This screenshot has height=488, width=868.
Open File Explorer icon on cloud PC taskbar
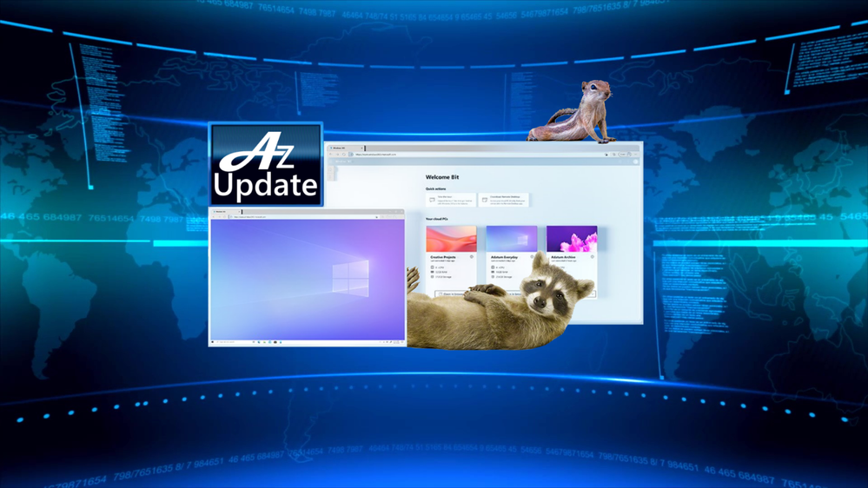tap(265, 342)
